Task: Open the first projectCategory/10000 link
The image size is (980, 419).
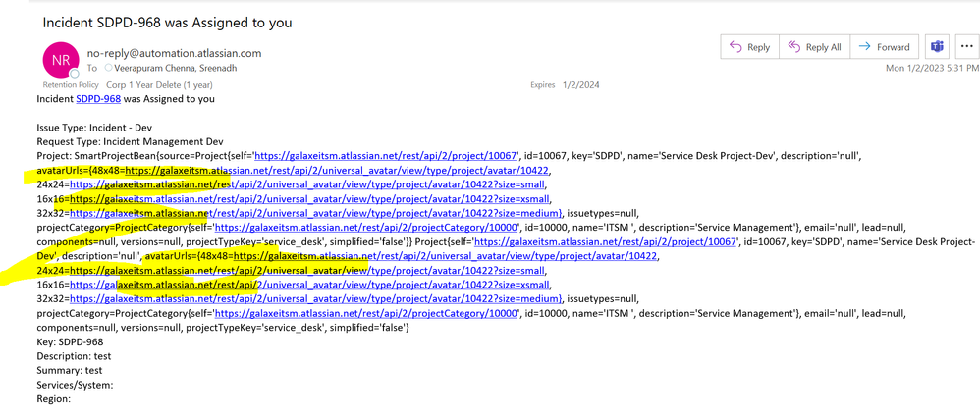Action: 367,228
